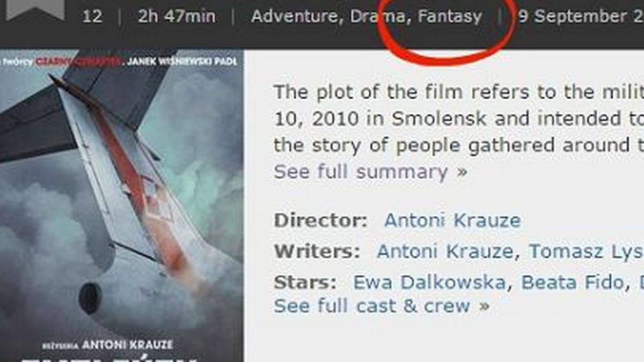The width and height of the screenshot is (644, 362).
Task: Click the plot summary paragraph about Smolensk
Action: click(x=459, y=119)
